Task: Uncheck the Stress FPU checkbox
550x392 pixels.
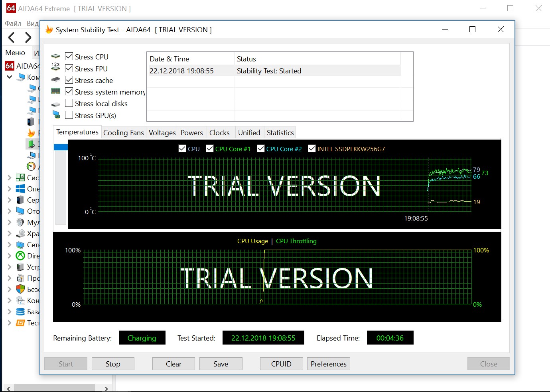Action: tap(69, 68)
